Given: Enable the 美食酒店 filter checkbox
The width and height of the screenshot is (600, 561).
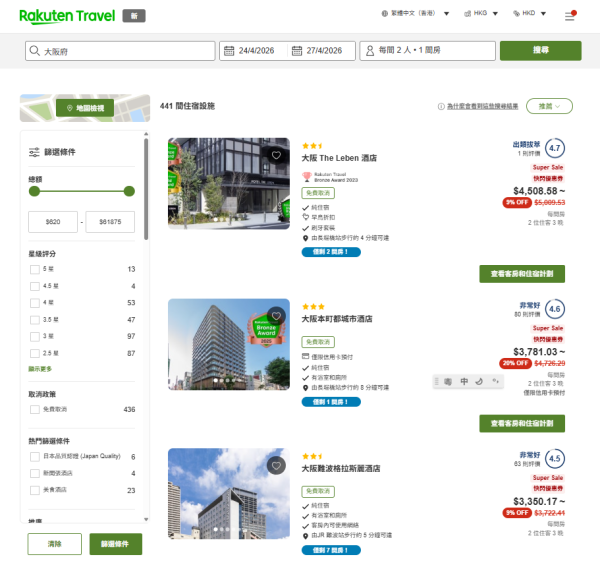Looking at the screenshot, I should point(35,490).
